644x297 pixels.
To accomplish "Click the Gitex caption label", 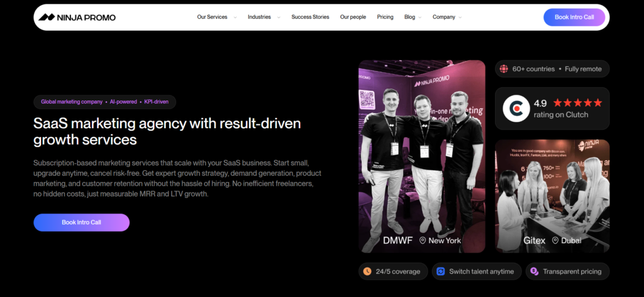I will (535, 240).
